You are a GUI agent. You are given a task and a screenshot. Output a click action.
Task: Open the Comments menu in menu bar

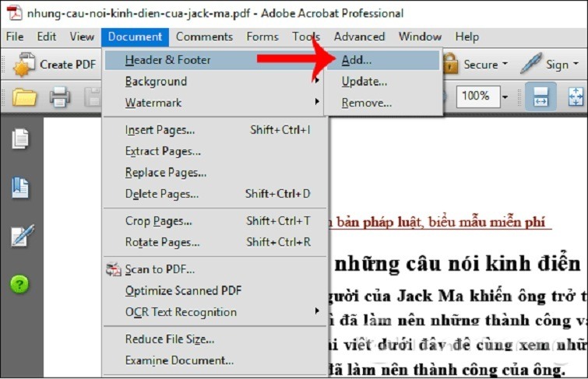click(x=205, y=37)
